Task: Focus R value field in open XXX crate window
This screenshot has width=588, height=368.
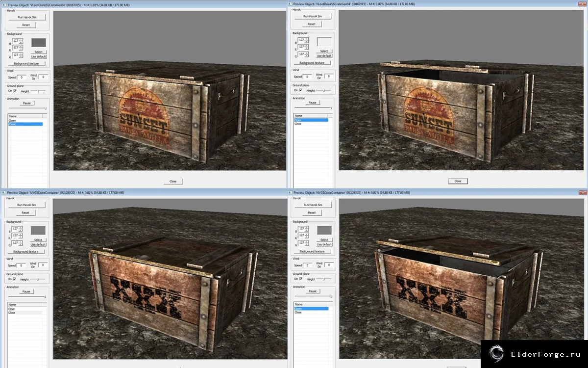Action: [x=301, y=236]
